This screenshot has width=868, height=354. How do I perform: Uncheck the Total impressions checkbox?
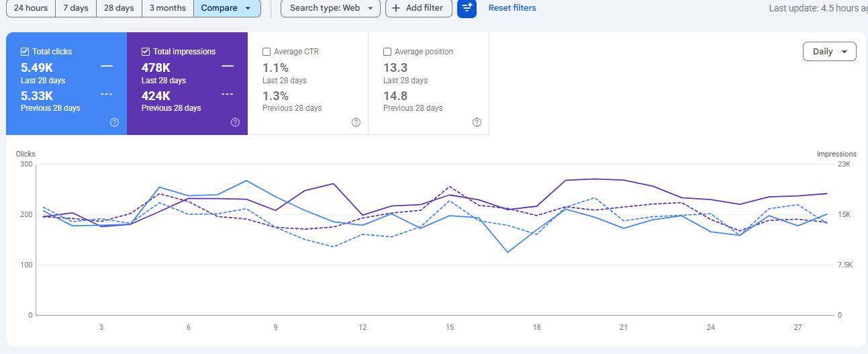point(146,52)
